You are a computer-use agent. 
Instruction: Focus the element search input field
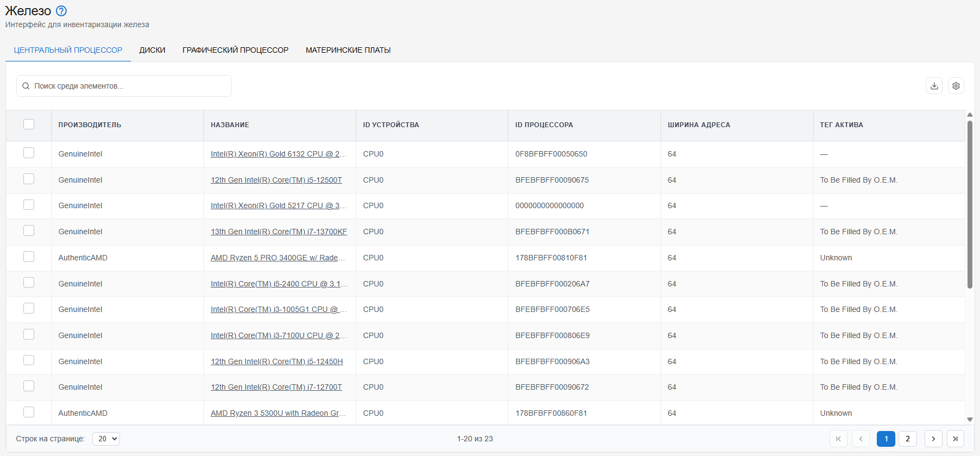click(x=124, y=86)
